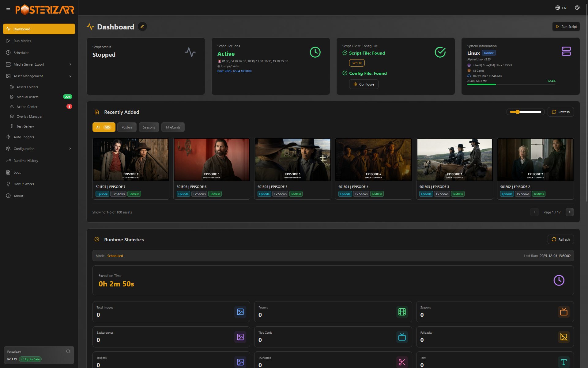Open the Test Gallery
588x368 pixels.
tap(25, 126)
